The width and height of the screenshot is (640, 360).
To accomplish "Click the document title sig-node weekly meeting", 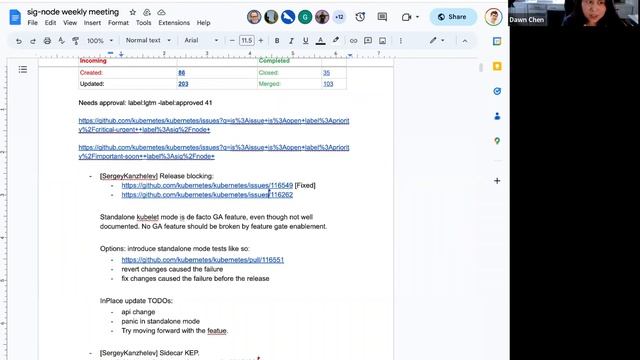I will (73, 12).
